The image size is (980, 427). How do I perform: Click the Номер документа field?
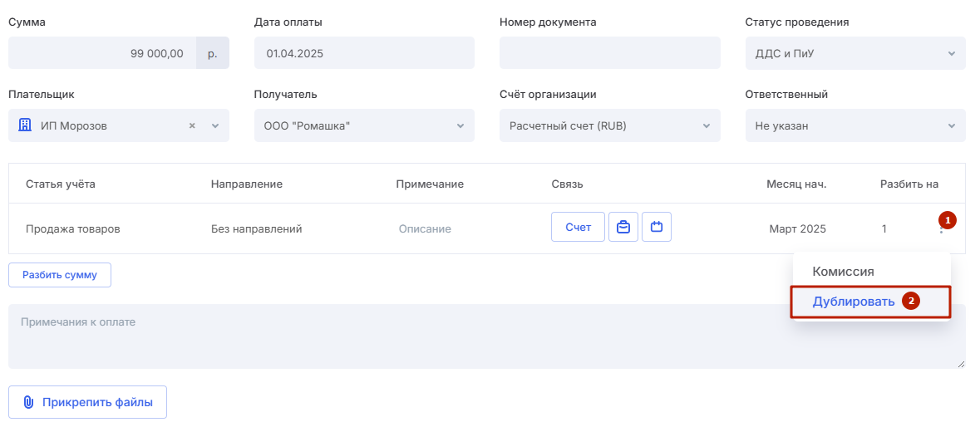(610, 53)
